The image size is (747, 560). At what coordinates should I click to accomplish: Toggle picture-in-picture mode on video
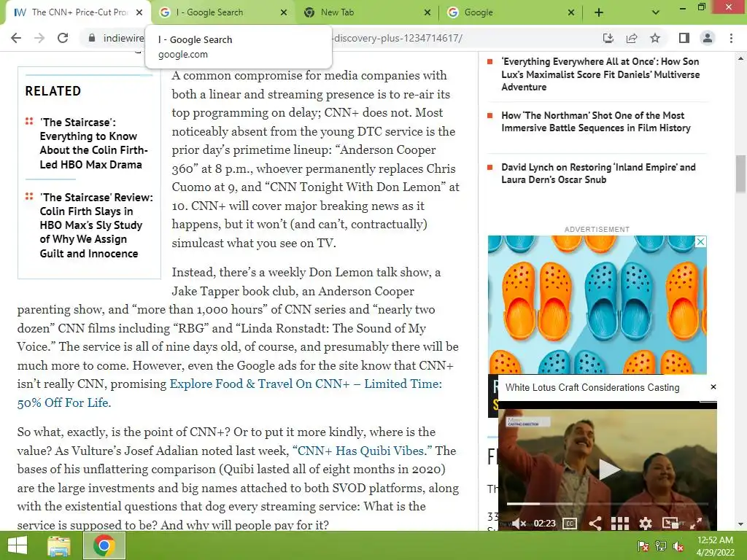pos(670,524)
